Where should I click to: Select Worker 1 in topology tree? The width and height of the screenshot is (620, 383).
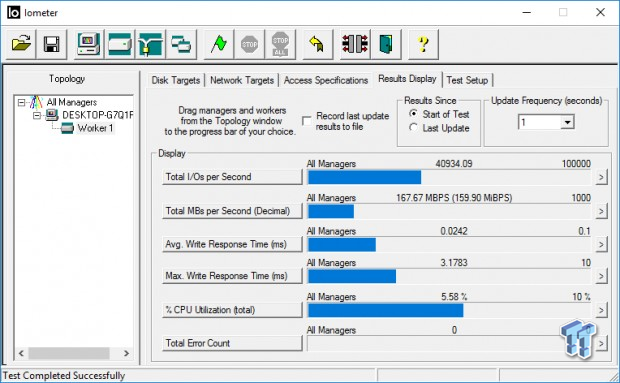coord(95,128)
